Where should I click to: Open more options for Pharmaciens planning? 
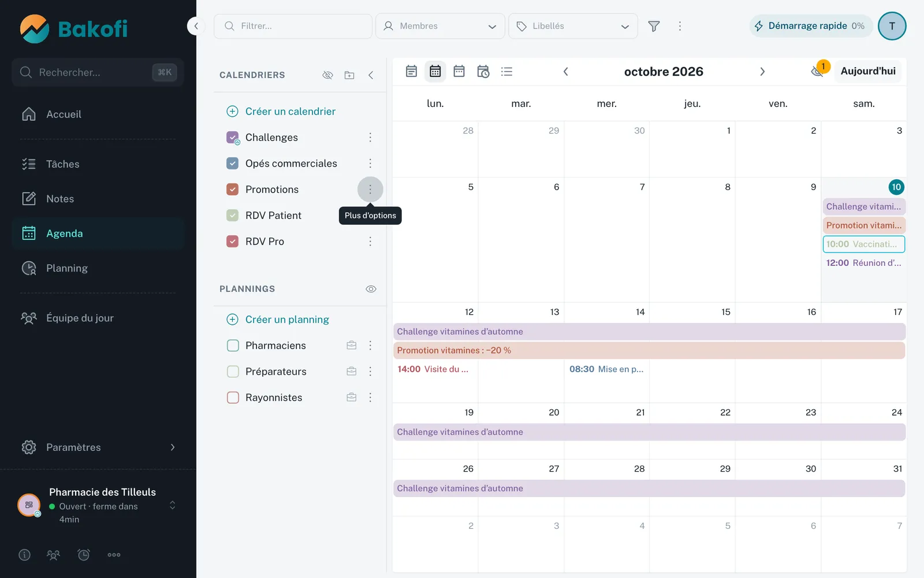370,346
